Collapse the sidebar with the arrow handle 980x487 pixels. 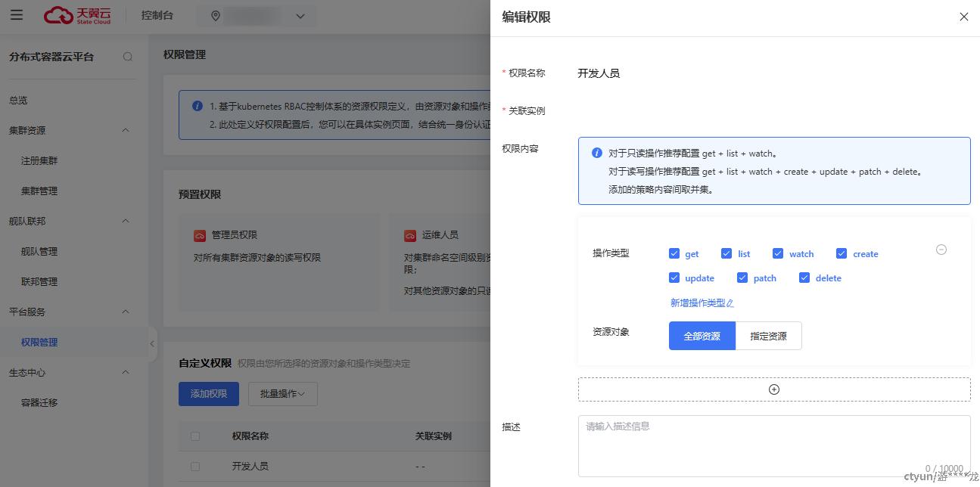point(152,343)
